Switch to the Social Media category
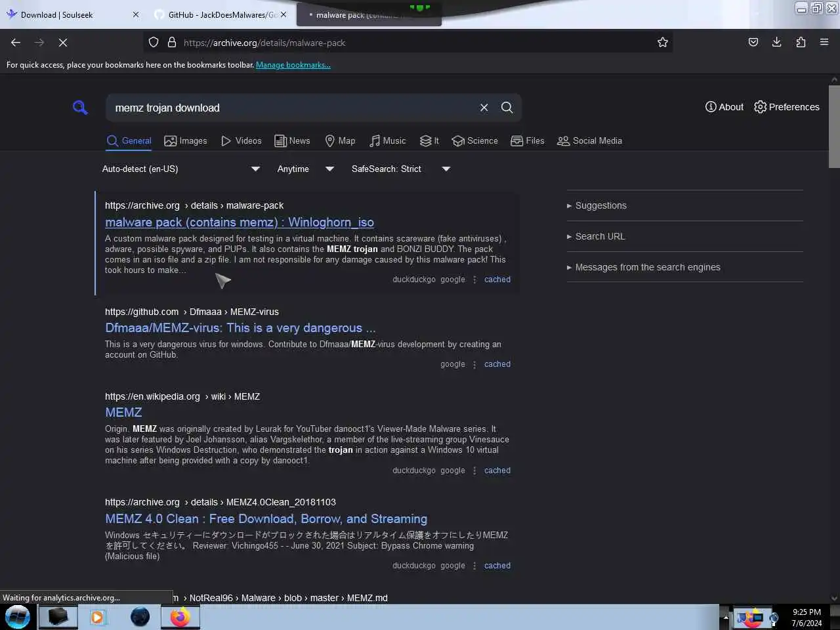Image resolution: width=840 pixels, height=630 pixels. pyautogui.click(x=589, y=140)
